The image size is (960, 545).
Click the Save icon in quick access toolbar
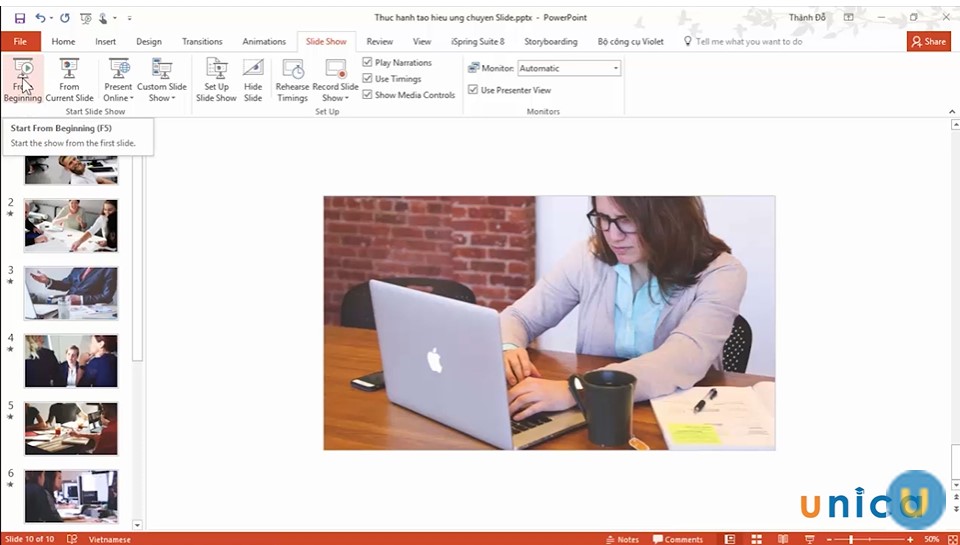(19, 17)
